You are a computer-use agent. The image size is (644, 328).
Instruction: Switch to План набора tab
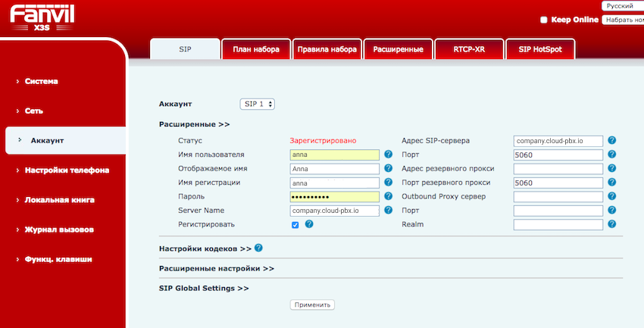point(255,49)
